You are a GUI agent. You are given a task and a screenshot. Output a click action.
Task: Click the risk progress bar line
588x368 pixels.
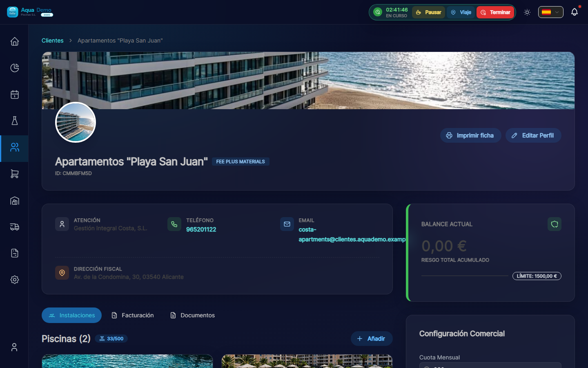465,276
